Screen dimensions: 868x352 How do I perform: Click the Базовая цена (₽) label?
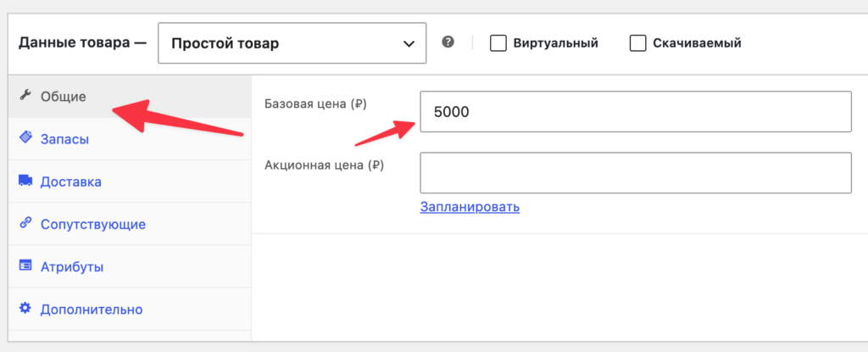(316, 103)
